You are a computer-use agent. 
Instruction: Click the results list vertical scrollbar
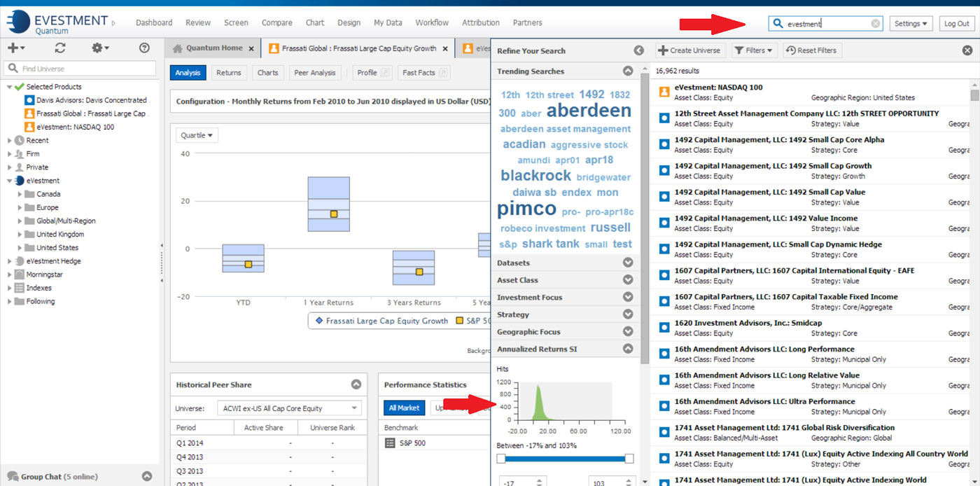tap(974, 95)
